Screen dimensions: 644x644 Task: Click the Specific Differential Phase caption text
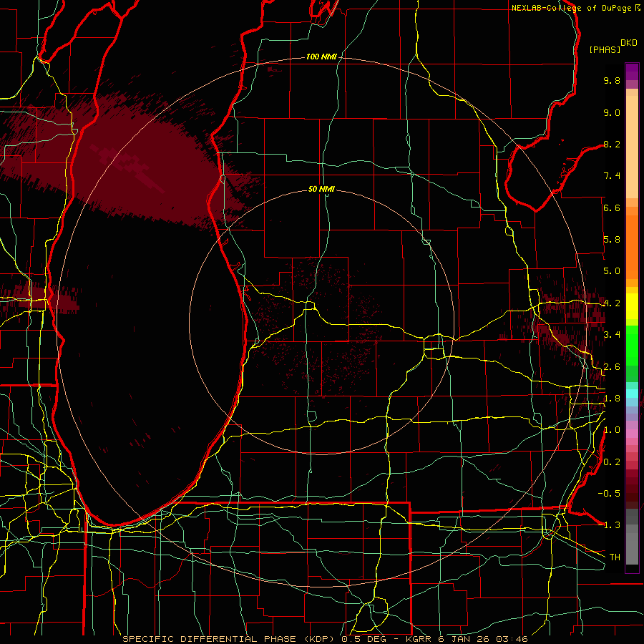point(324,639)
